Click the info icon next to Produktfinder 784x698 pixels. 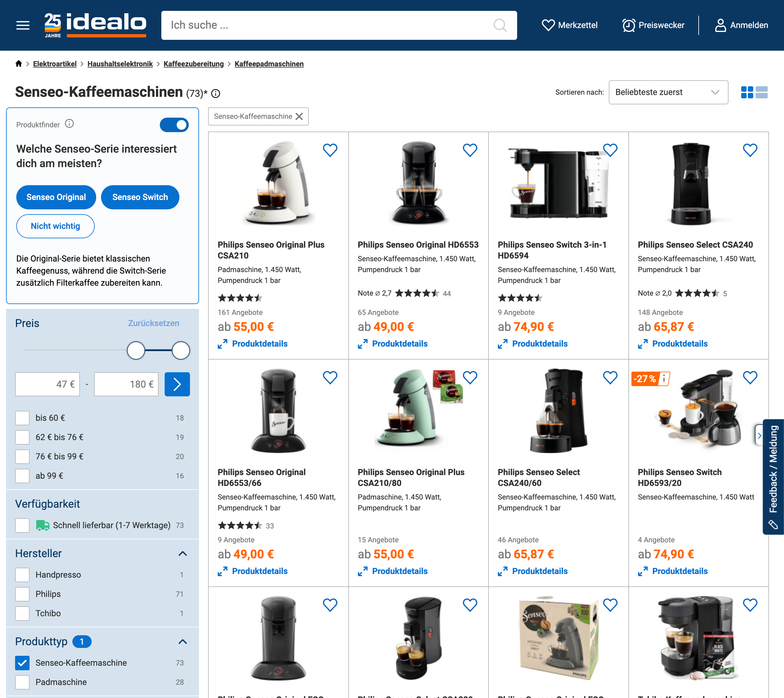(69, 124)
